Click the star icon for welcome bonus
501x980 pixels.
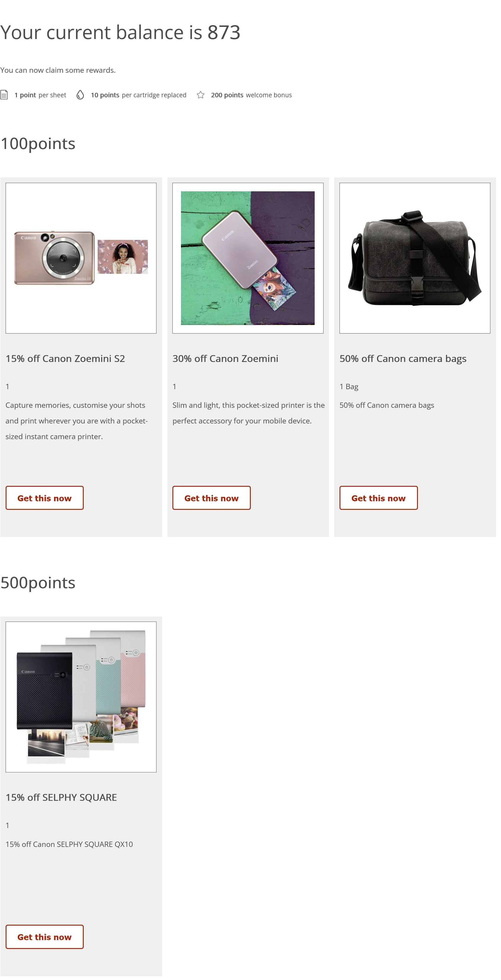coord(201,94)
